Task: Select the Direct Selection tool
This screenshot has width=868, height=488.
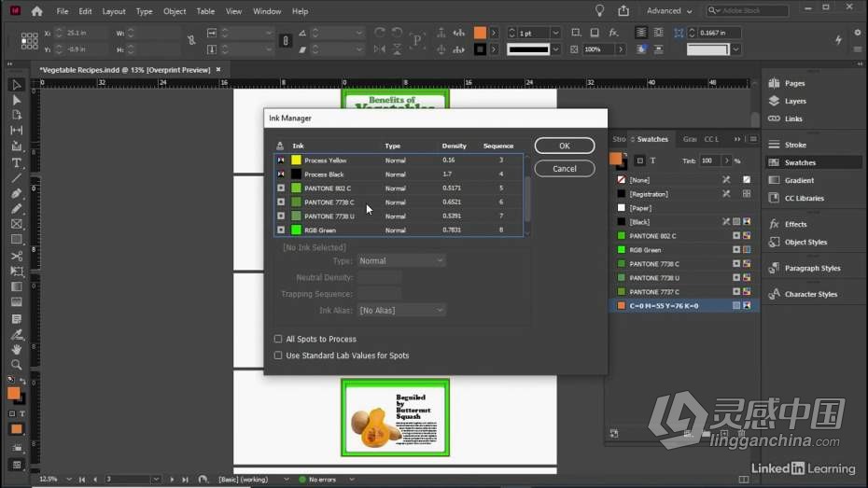Action: [16, 100]
